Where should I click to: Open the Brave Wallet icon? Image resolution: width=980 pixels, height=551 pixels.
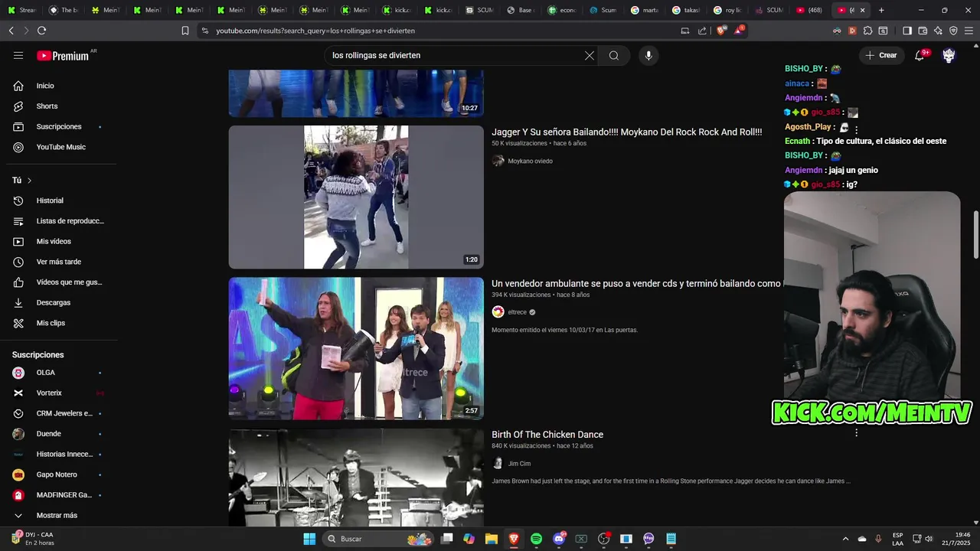tap(923, 31)
